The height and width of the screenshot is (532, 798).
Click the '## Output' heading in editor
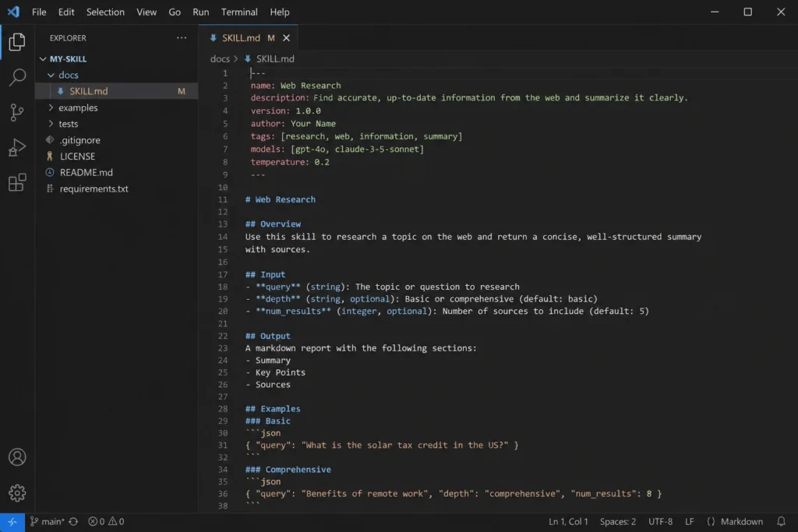pos(268,336)
